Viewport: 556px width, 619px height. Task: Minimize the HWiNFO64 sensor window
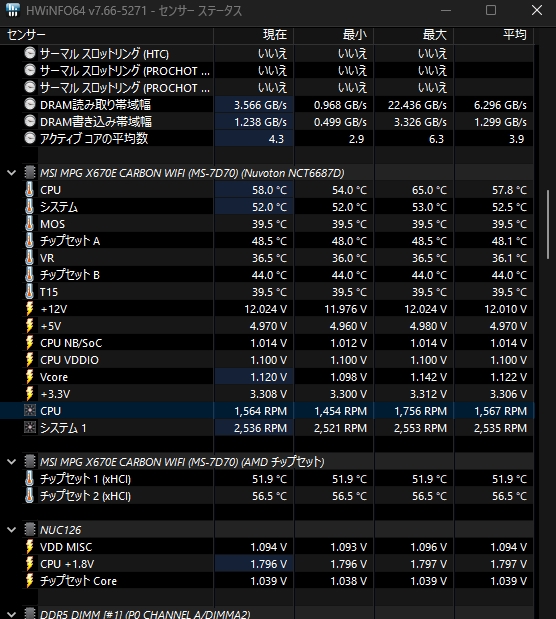[x=446, y=10]
